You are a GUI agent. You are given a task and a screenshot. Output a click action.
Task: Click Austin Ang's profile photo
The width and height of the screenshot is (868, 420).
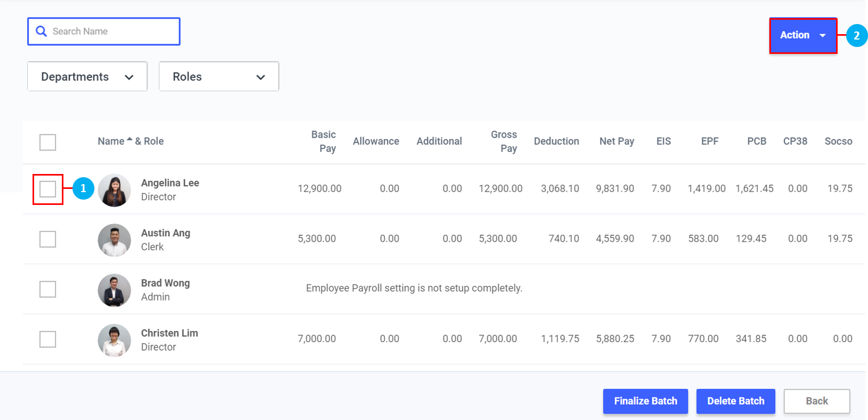tap(114, 240)
